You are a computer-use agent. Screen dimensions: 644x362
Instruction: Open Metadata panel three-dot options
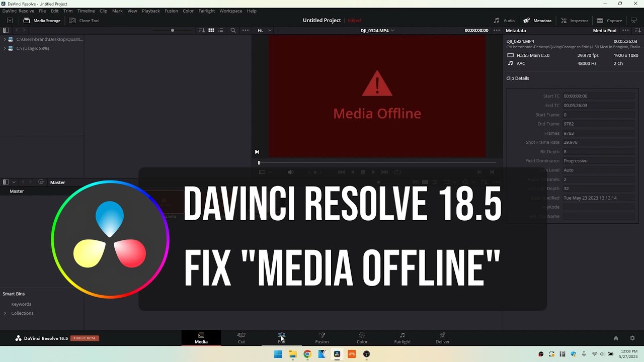(626, 30)
